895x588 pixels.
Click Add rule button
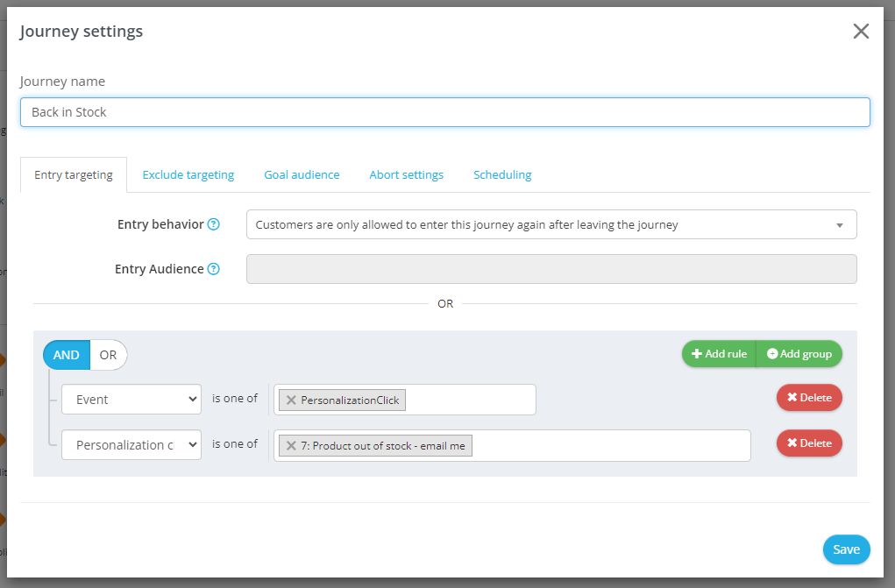click(x=719, y=354)
